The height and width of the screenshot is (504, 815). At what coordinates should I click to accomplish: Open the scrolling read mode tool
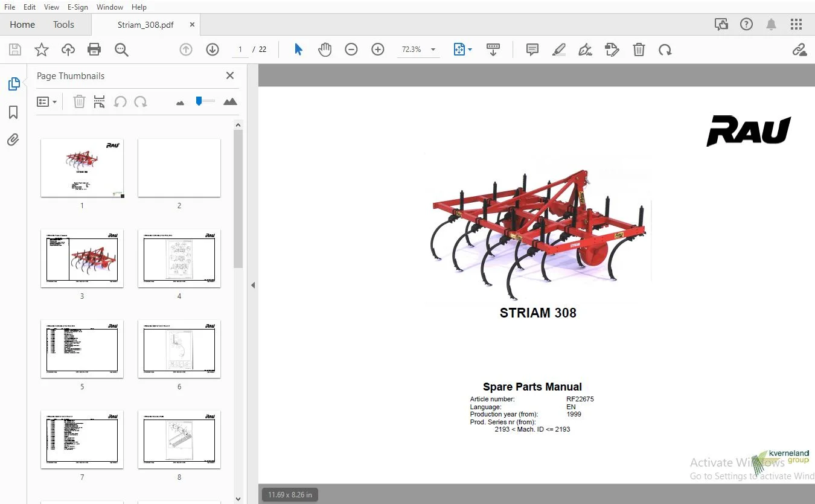[493, 49]
